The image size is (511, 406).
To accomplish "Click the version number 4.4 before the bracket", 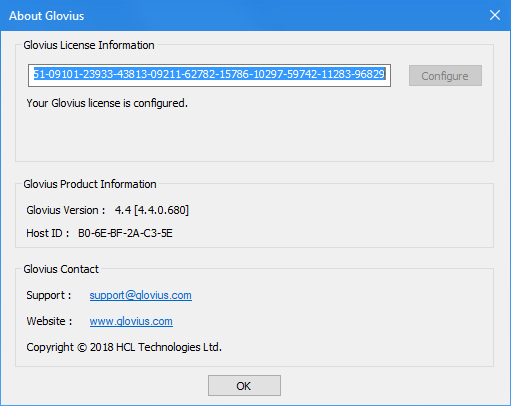I will pyautogui.click(x=123, y=210).
